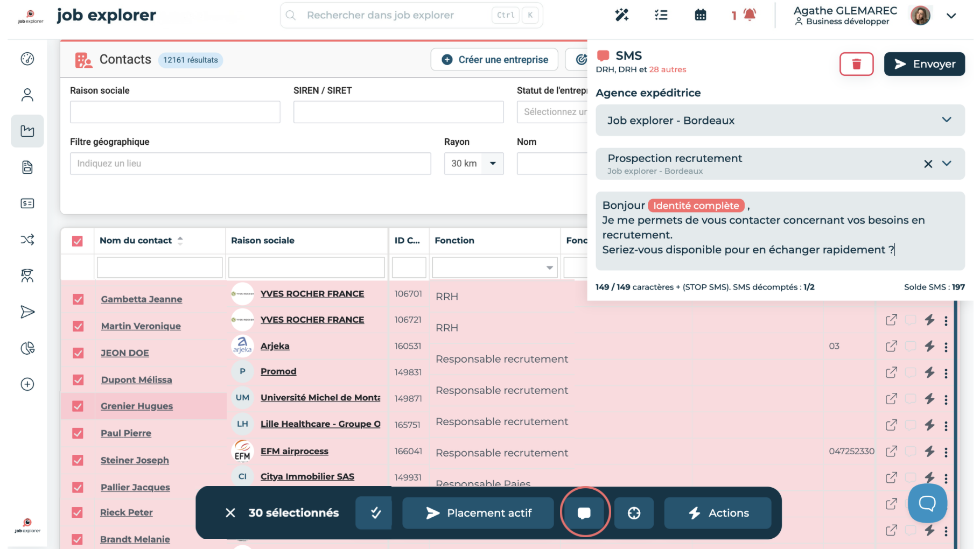980x549 pixels.
Task: Open the invoice card section in sidebar
Action: (27, 203)
